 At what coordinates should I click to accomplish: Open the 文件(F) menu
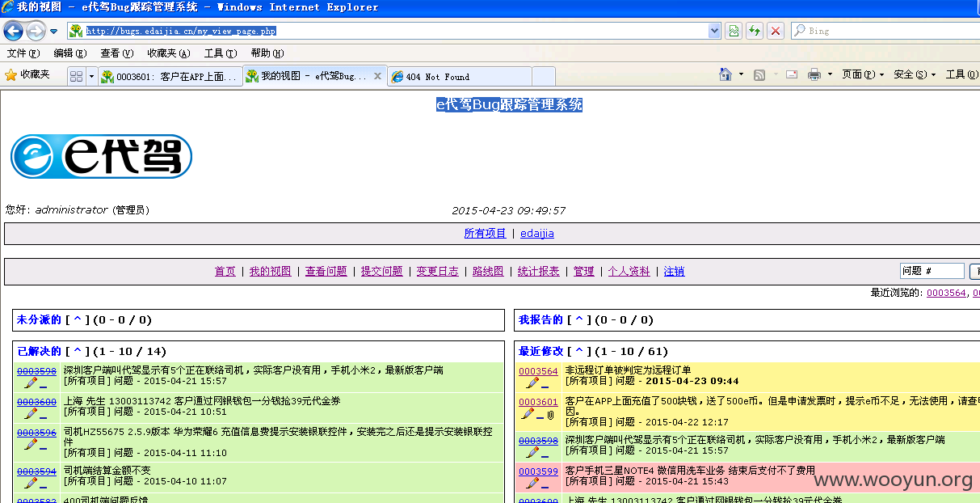(x=23, y=53)
